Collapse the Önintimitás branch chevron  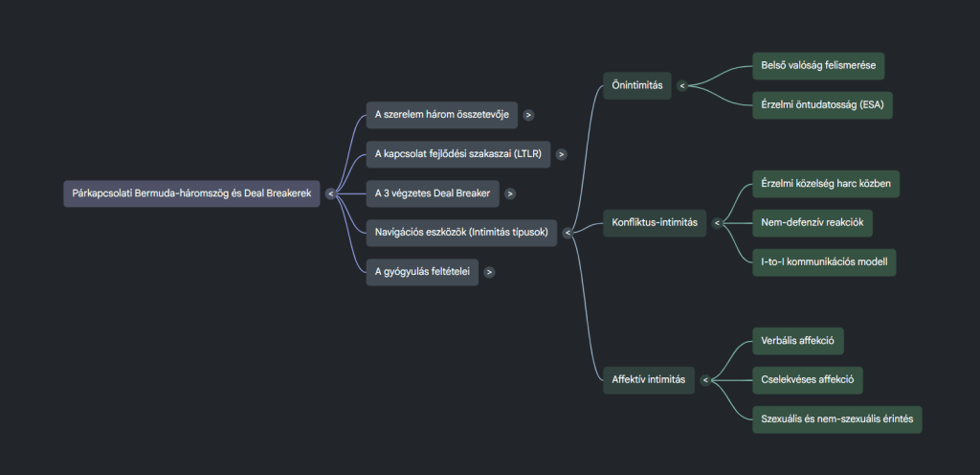pos(682,85)
